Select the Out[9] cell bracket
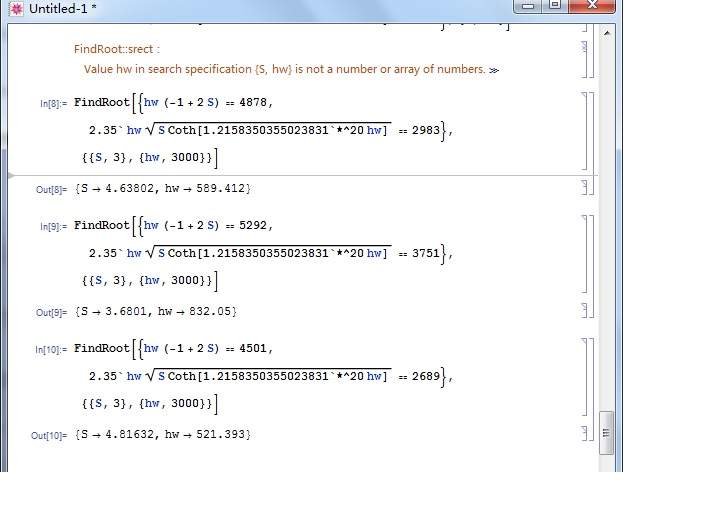Viewport: 705px width, 515px height. click(x=585, y=310)
